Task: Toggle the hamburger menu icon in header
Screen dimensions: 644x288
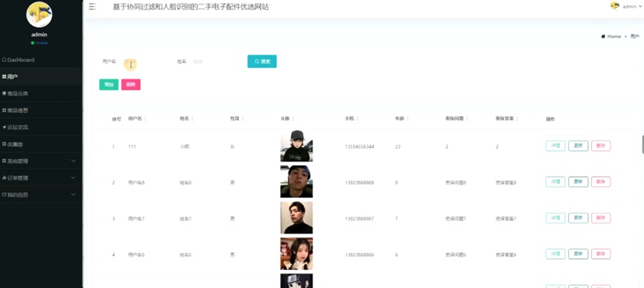Action: (92, 7)
